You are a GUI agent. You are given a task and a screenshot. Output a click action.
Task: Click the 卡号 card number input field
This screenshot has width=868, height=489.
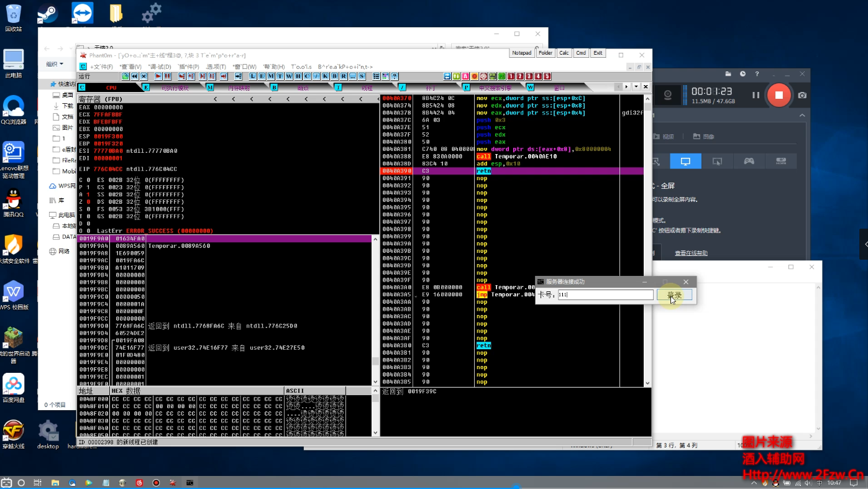coord(605,295)
